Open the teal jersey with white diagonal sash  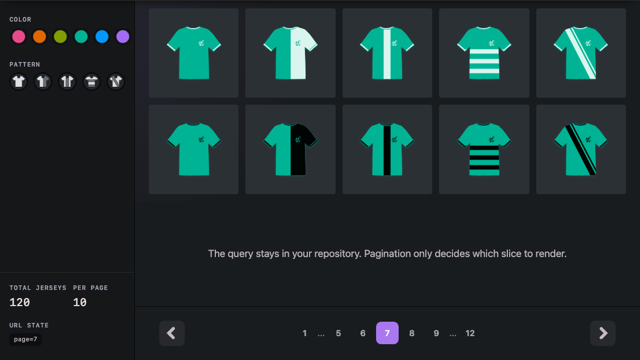coord(581,53)
